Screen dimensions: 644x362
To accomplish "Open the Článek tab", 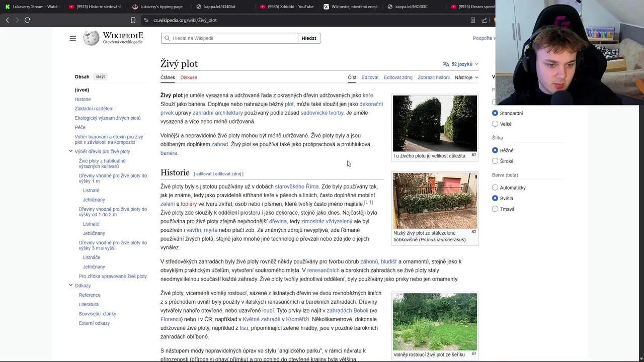I will (168, 77).
